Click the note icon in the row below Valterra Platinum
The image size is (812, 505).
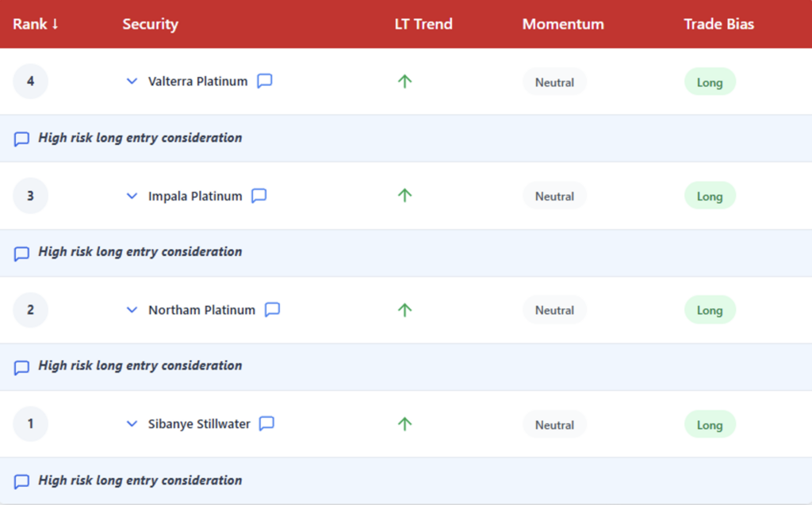pos(22,139)
